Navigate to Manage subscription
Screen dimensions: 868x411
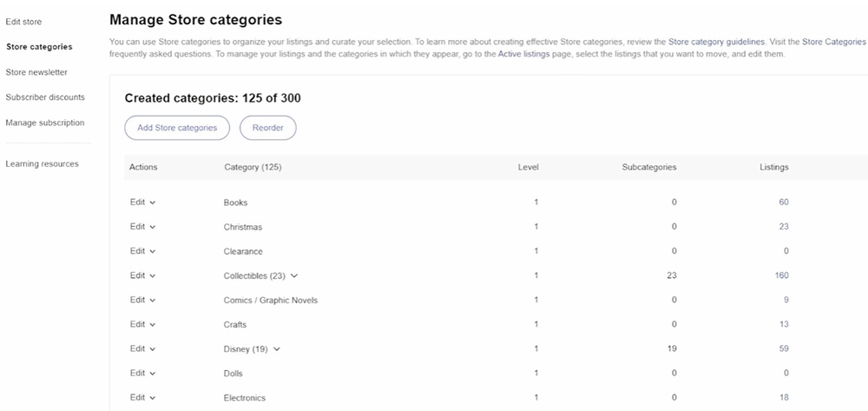point(45,123)
